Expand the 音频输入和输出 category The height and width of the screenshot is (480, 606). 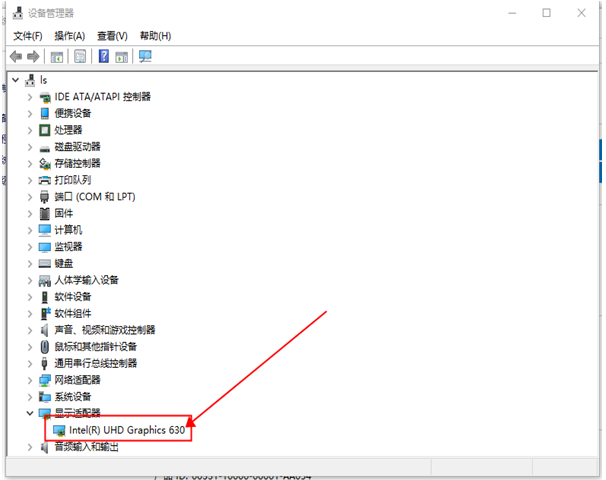coord(30,447)
